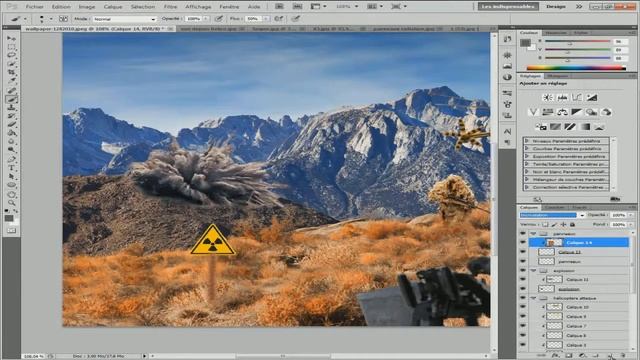
Task: Add a Levels adjustment from Réglages
Action: tap(562, 97)
